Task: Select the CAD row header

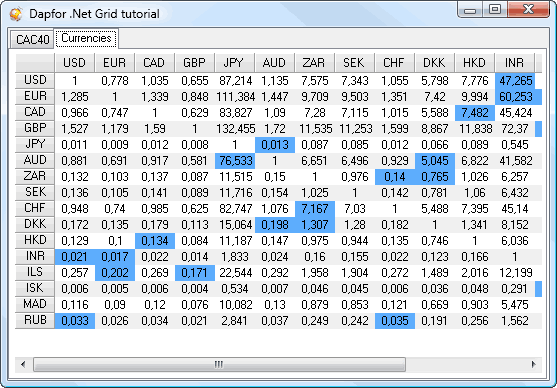Action: pos(35,113)
